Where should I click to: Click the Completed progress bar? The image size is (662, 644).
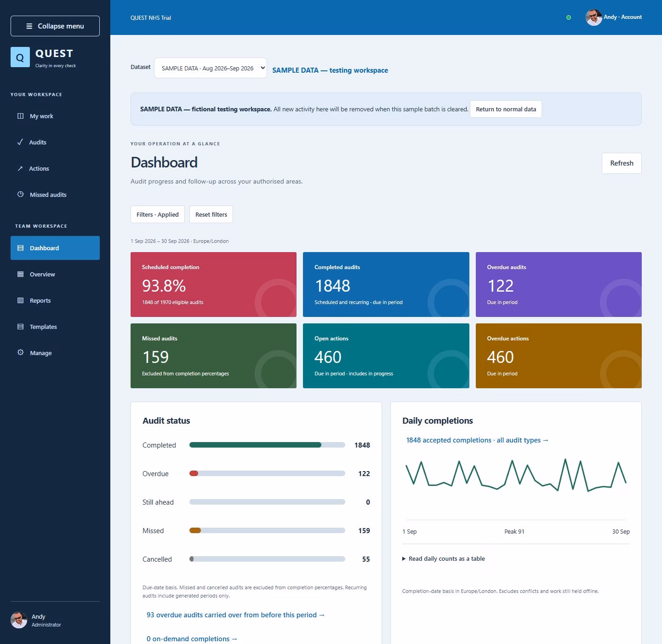tap(267, 445)
